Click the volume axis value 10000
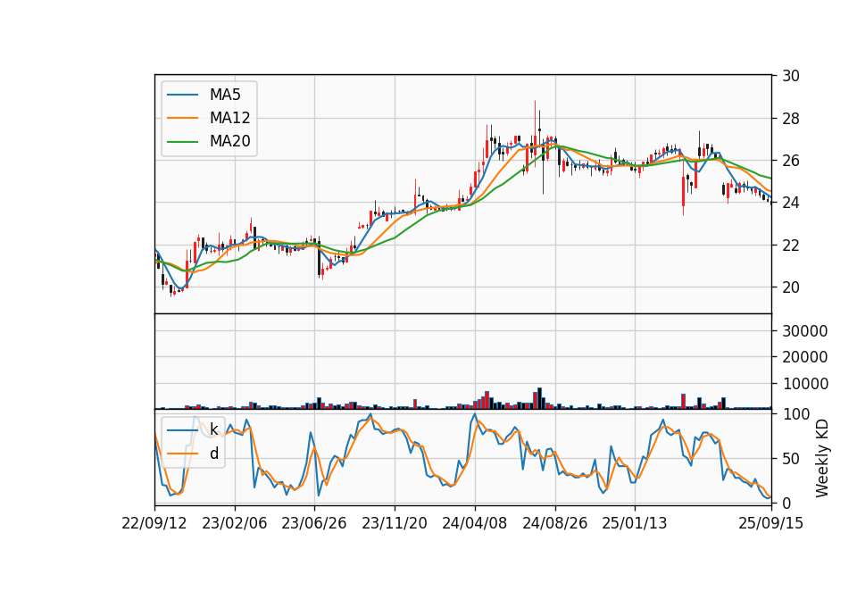This screenshot has width=857, height=616. pos(805,384)
